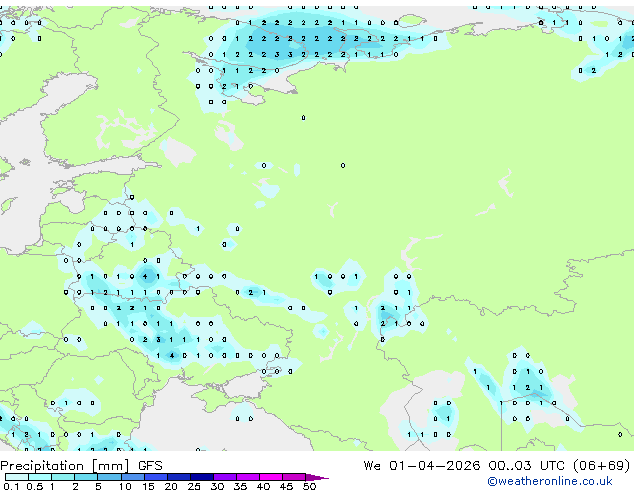Click the above-50 mm legend arrow tip
Screen dimensions: 634x490
(317, 478)
